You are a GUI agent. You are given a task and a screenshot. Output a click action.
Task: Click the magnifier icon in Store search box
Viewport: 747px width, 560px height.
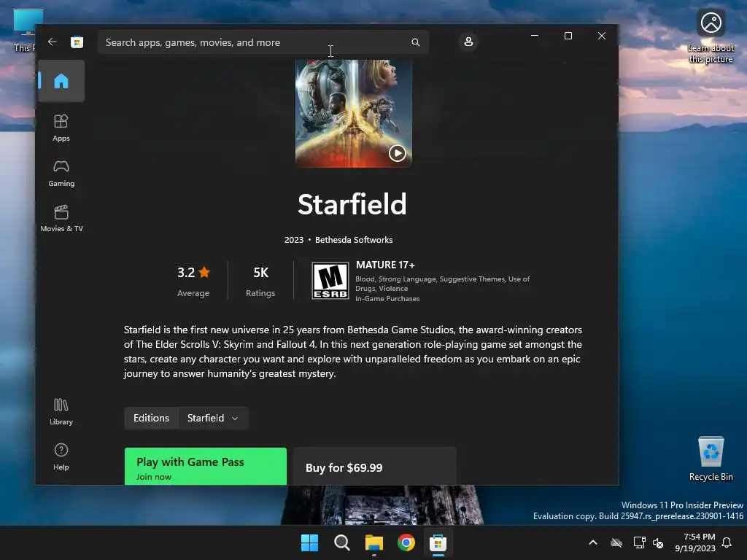(415, 42)
